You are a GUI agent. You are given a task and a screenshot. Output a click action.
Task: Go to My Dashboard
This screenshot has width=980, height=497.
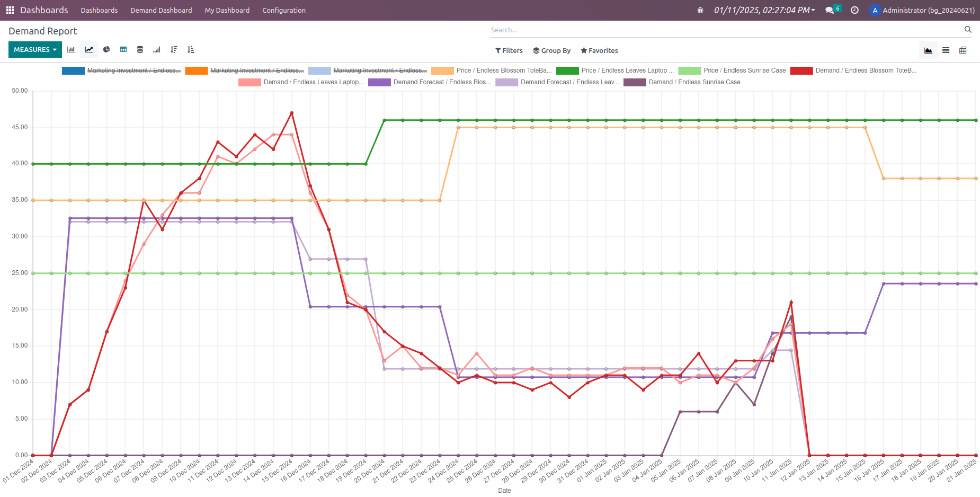pyautogui.click(x=227, y=10)
